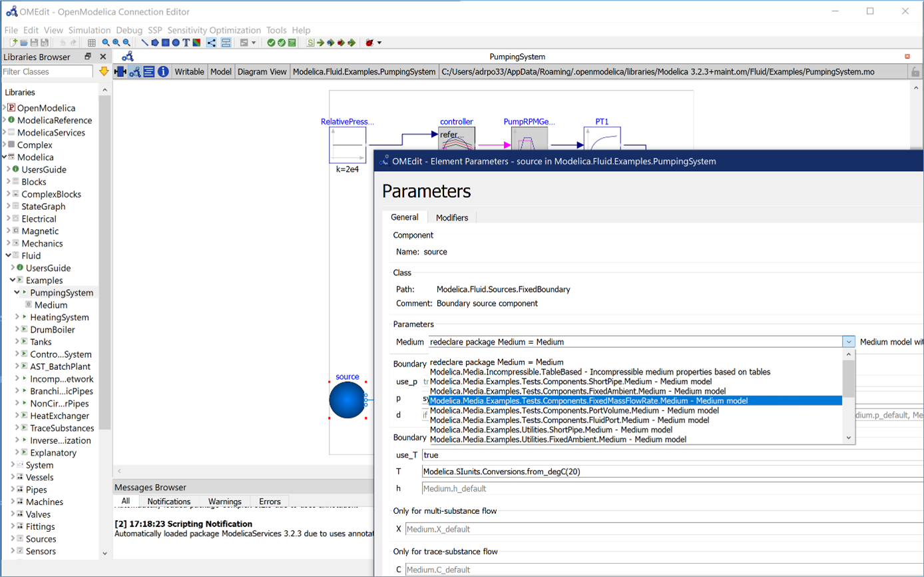Switch to the Modifiers tab

[x=452, y=218]
